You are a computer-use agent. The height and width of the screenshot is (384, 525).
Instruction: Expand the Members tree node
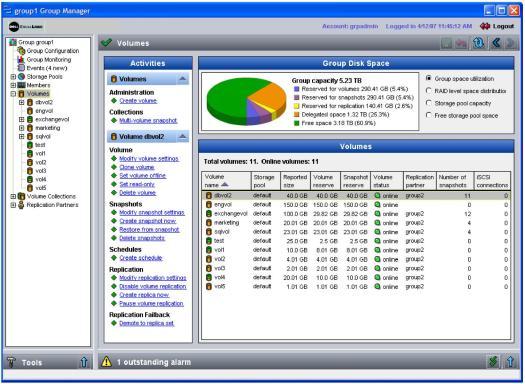(13, 85)
